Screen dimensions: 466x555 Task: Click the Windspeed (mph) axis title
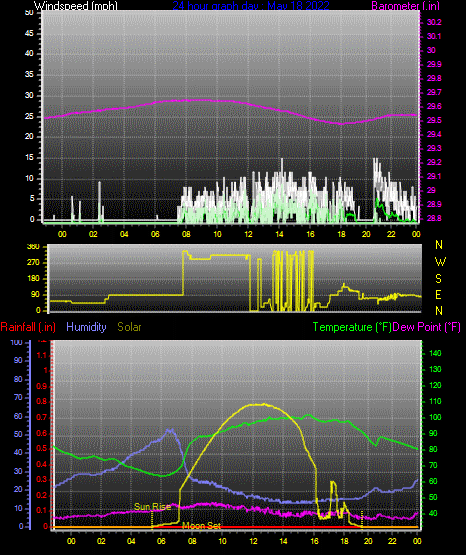point(76,5)
